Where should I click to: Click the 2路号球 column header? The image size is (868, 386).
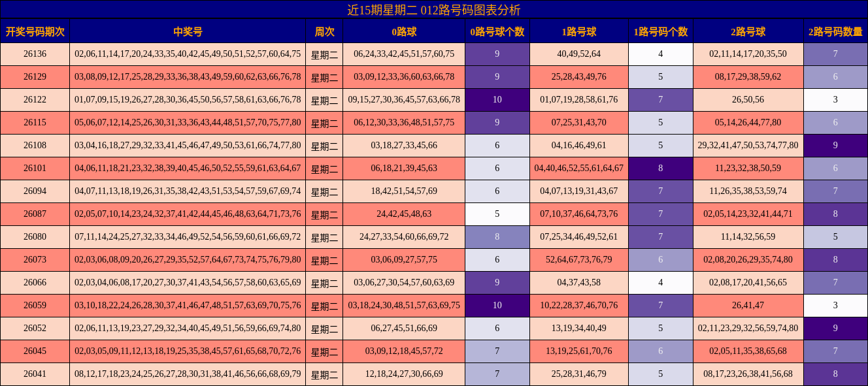pyautogui.click(x=748, y=31)
